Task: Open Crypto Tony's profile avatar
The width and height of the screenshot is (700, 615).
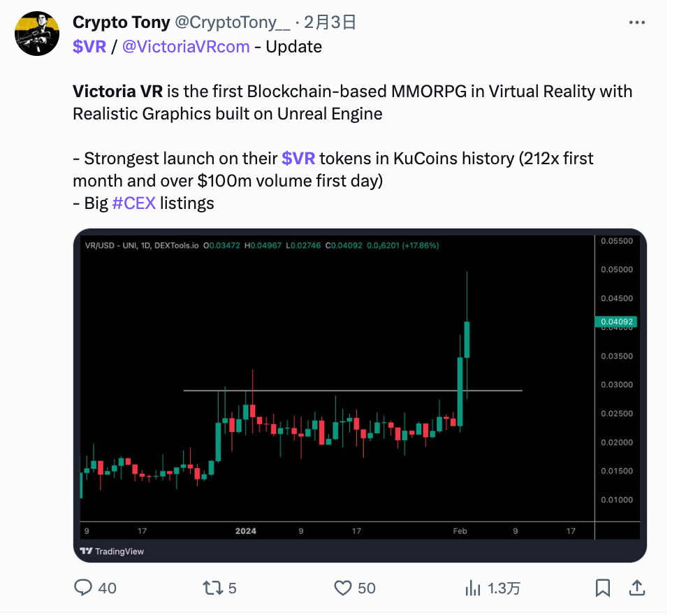Action: tap(37, 34)
